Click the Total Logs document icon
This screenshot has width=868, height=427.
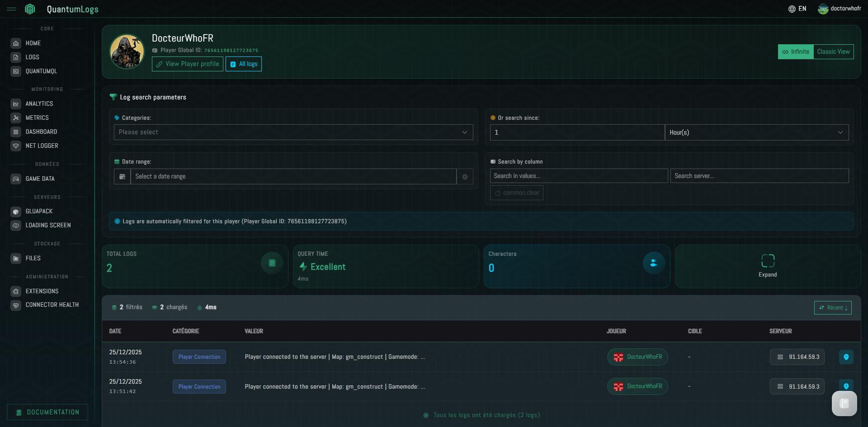pyautogui.click(x=272, y=263)
